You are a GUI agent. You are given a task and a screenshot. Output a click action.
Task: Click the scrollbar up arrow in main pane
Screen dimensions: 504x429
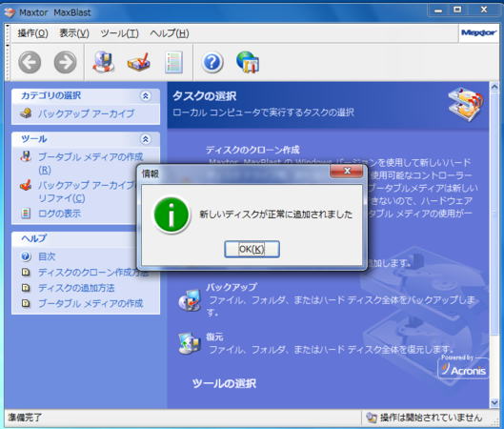pos(494,87)
